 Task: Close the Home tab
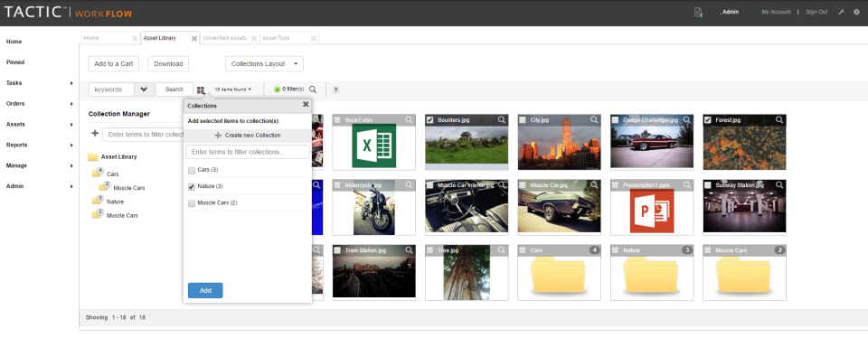coord(135,39)
